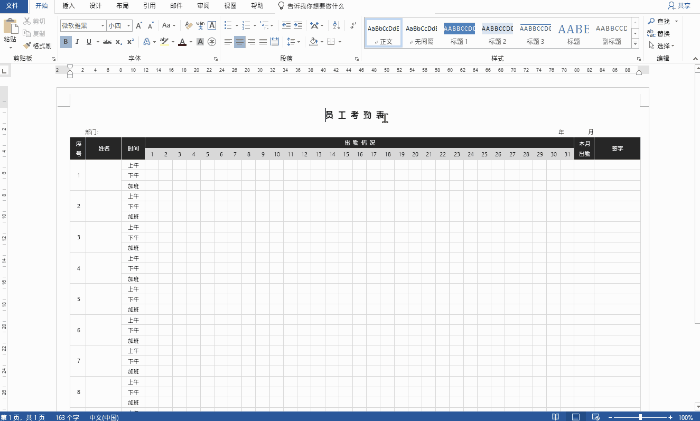
Task: Toggle Center alignment
Action: click(240, 42)
